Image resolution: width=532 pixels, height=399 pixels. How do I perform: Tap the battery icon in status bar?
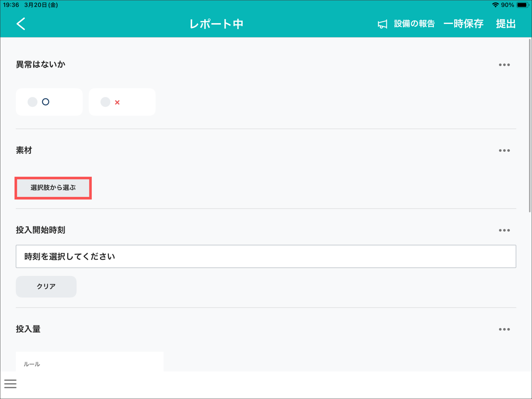[522, 5]
